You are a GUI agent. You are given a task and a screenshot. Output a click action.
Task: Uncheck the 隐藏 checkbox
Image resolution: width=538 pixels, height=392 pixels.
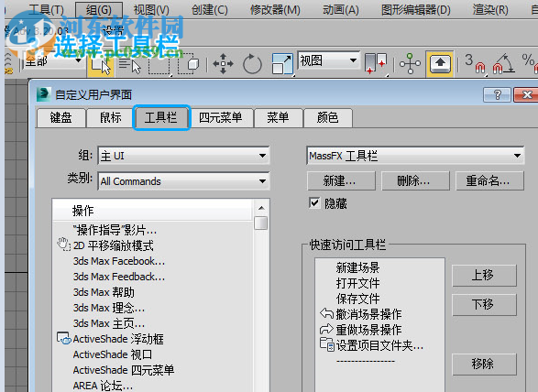click(314, 203)
